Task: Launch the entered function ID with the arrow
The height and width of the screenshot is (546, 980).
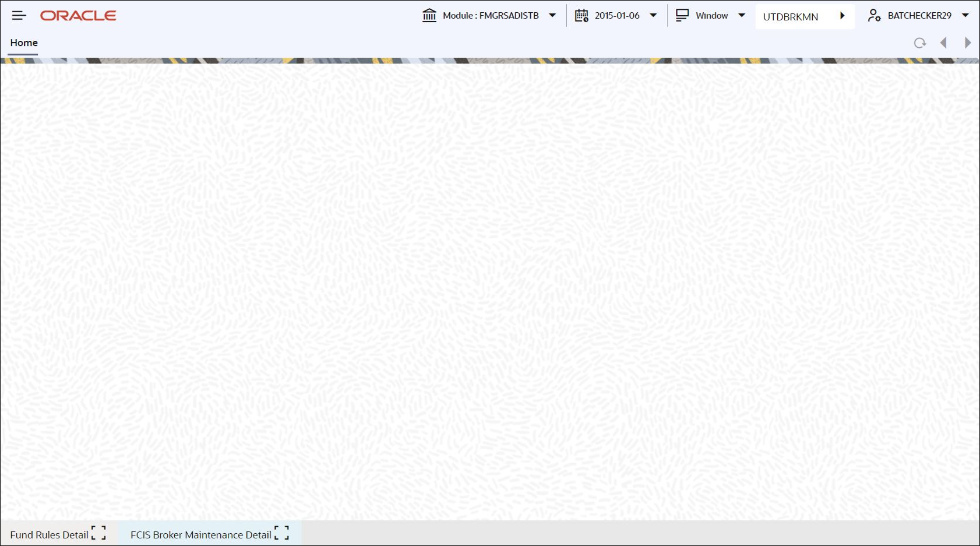Action: [x=842, y=16]
